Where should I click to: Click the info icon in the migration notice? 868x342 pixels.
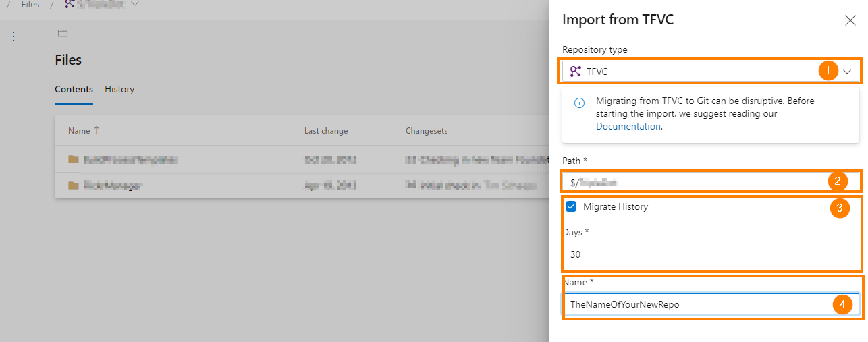[x=579, y=103]
